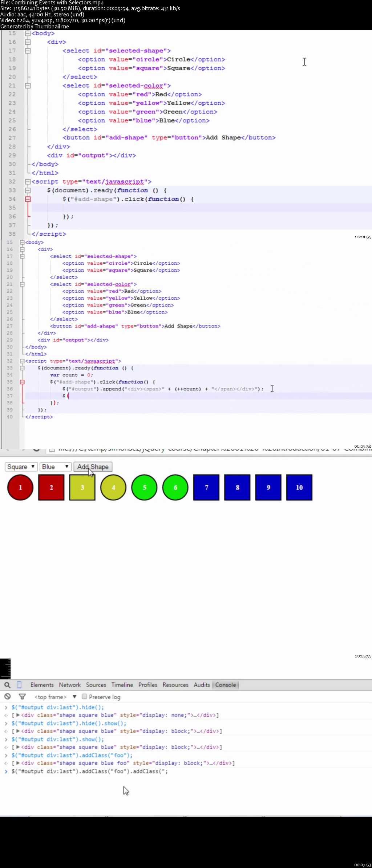
Task: Click red square shape number 2
Action: (x=51, y=487)
